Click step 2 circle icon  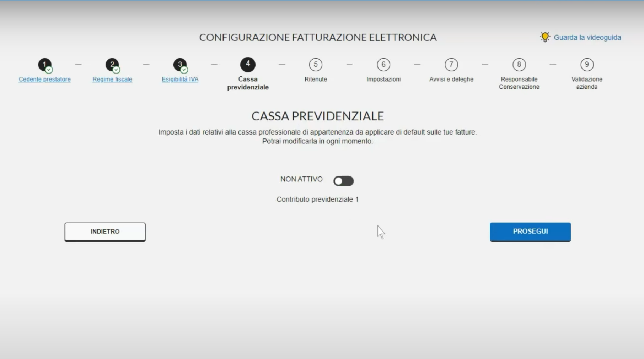coord(112,65)
